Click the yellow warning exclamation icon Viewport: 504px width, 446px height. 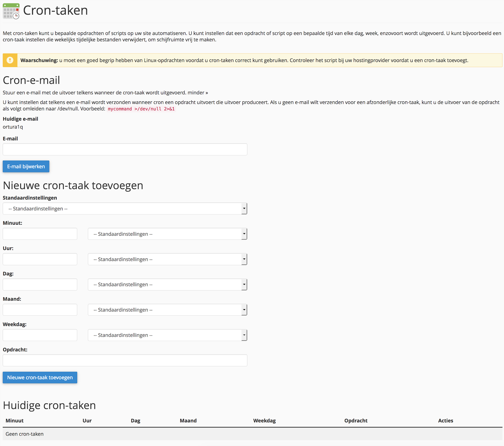10,60
